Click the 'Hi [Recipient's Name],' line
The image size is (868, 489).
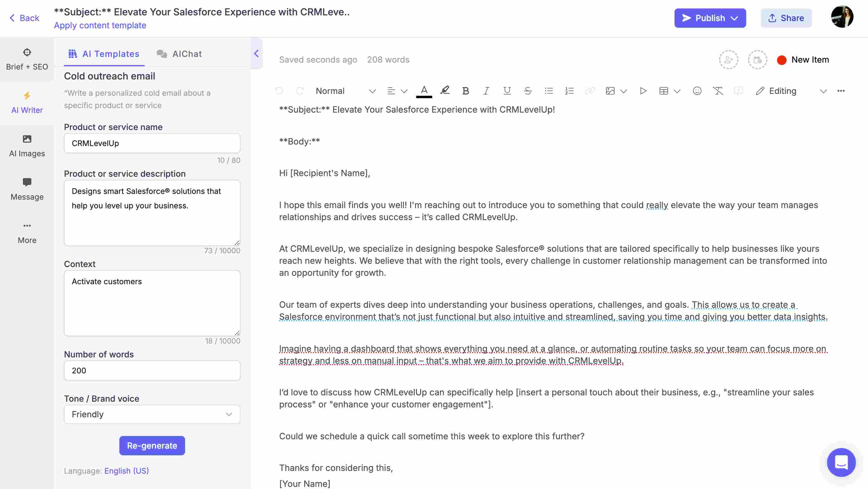tap(325, 173)
